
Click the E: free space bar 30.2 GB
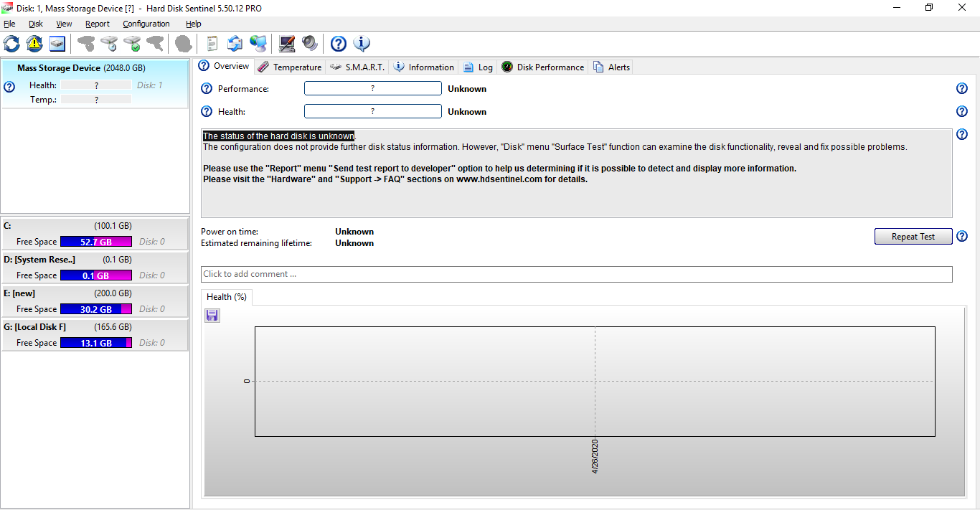pyautogui.click(x=96, y=309)
